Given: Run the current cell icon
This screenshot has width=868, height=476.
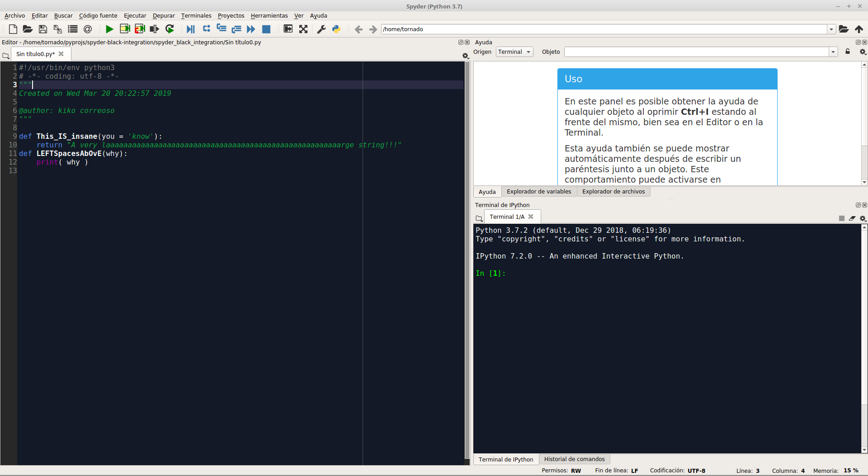Looking at the screenshot, I should tap(125, 29).
